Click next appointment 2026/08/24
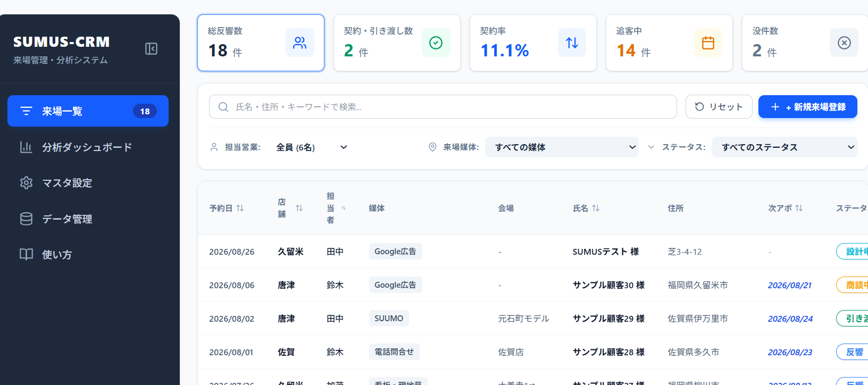 click(x=790, y=319)
